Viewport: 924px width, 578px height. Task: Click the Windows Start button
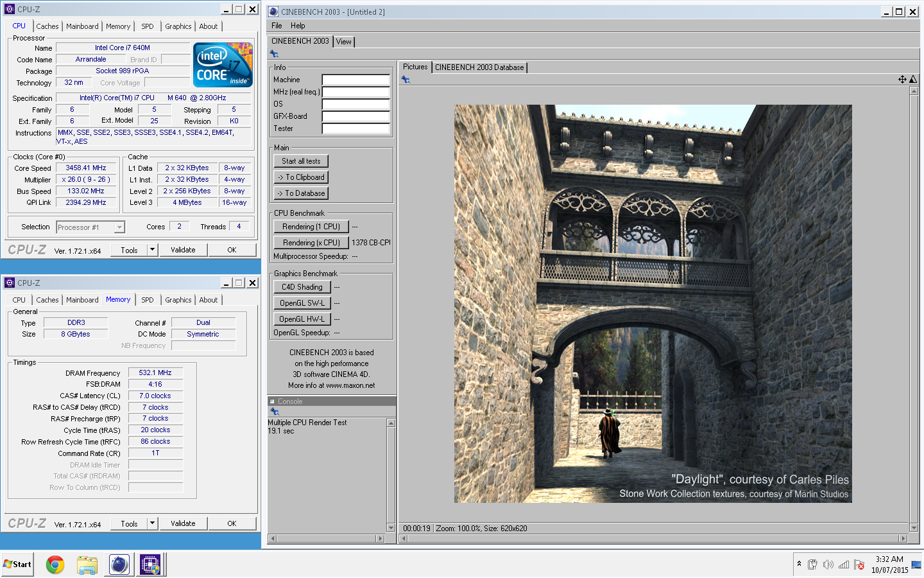tap(17, 565)
